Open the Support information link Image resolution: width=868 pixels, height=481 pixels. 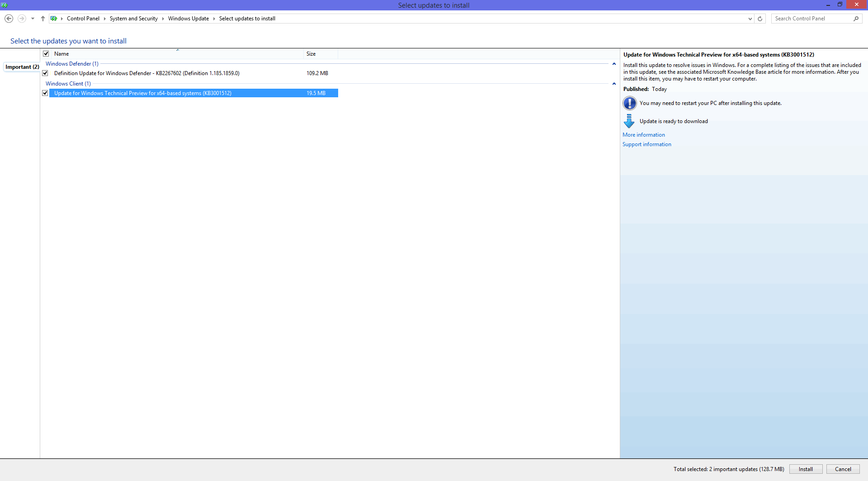click(647, 144)
